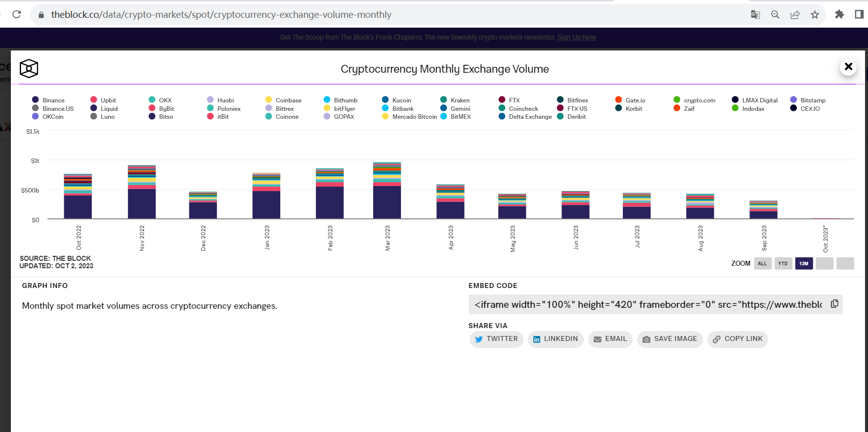
Task: Click the translate page icon
Action: pos(755,14)
